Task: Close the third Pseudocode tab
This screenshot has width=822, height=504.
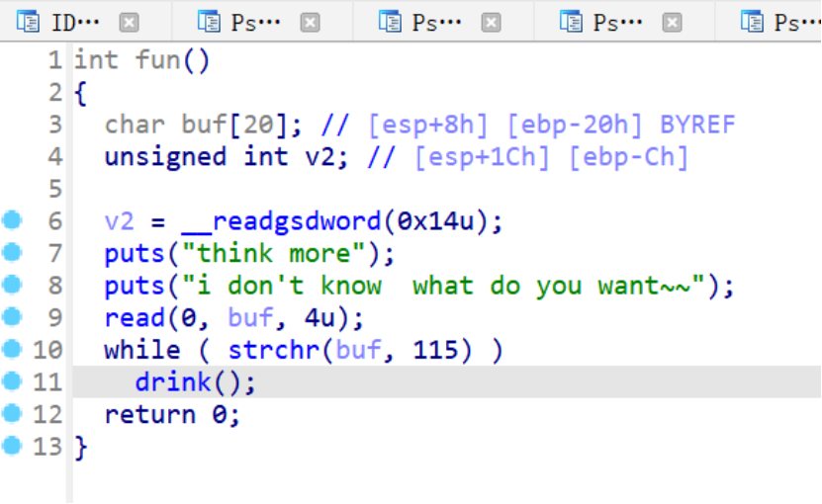Action: 672,22
